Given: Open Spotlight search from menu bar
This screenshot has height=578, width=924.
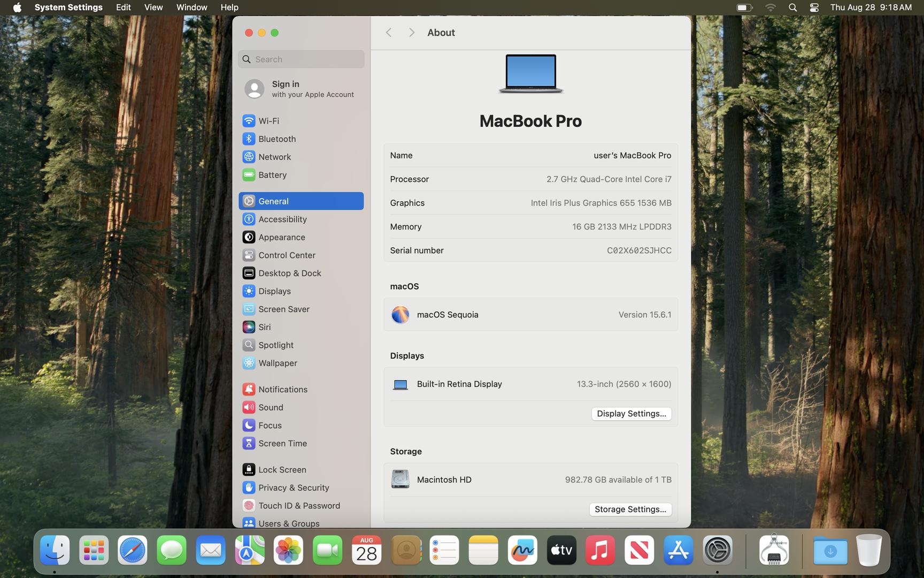Looking at the screenshot, I should (x=793, y=7).
